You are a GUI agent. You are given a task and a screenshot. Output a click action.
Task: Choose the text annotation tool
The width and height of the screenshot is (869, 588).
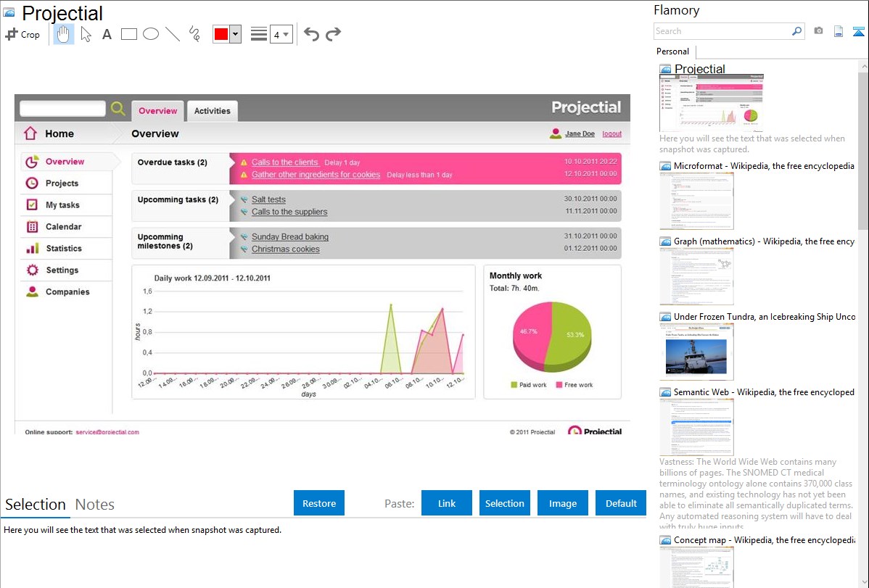click(x=107, y=34)
